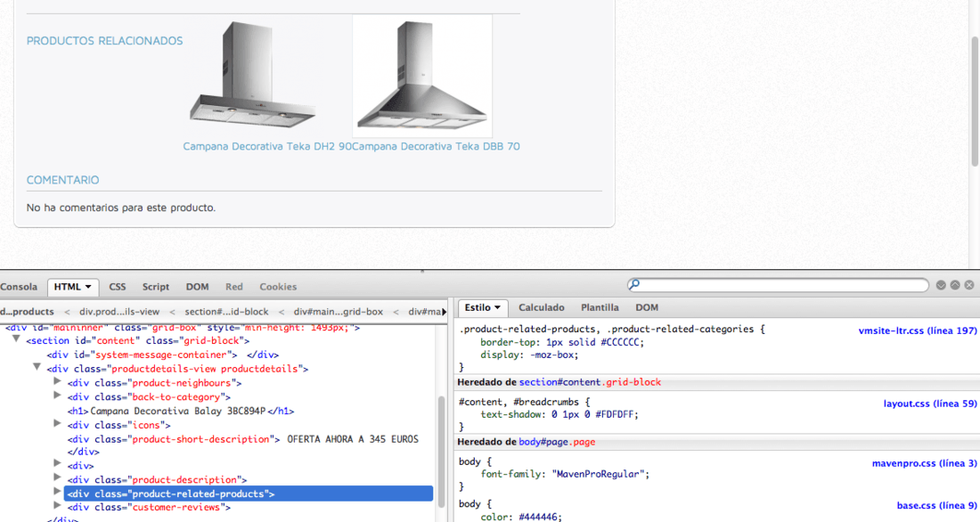The image size is (980, 522).
Task: Select the h1 Campana Decorativa Balay row
Action: (181, 412)
